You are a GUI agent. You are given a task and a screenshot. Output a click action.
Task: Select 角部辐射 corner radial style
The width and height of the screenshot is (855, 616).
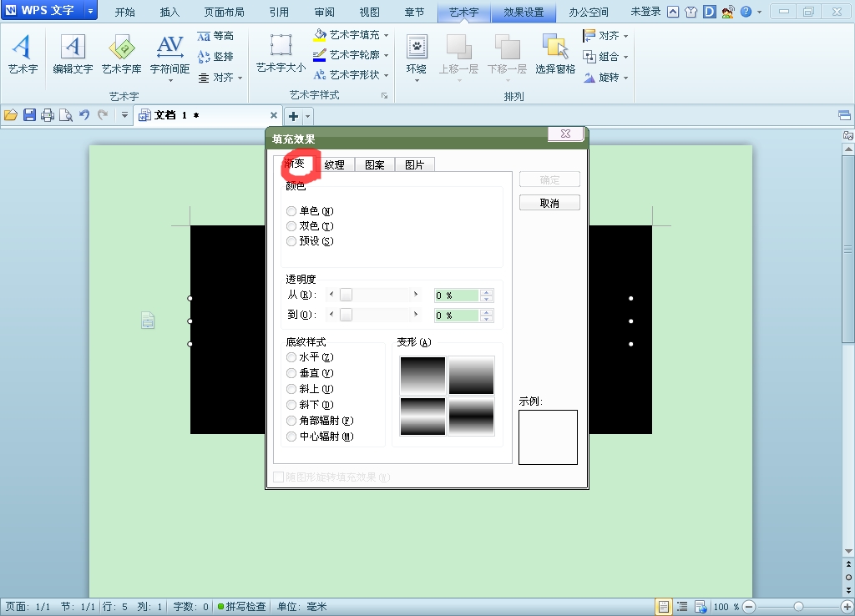point(291,421)
